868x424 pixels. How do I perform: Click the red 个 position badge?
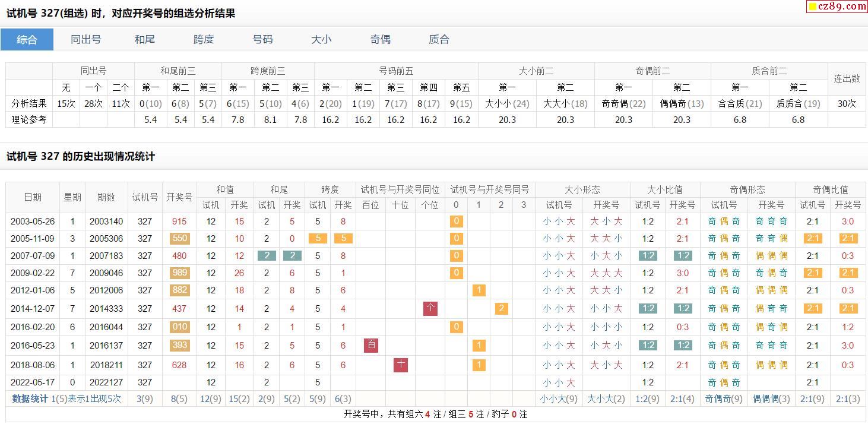coord(430,308)
